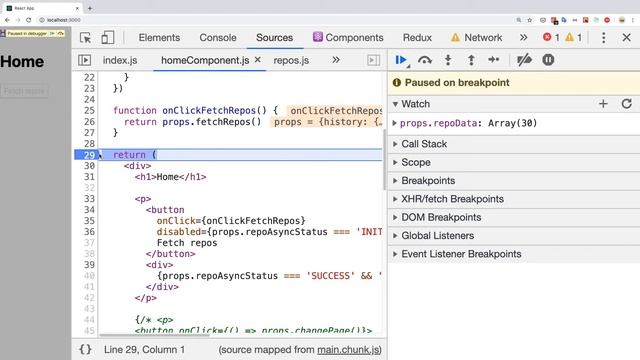Click the vertical scrollbar of code editor
Screen dimensions: 640x360
[384, 159]
